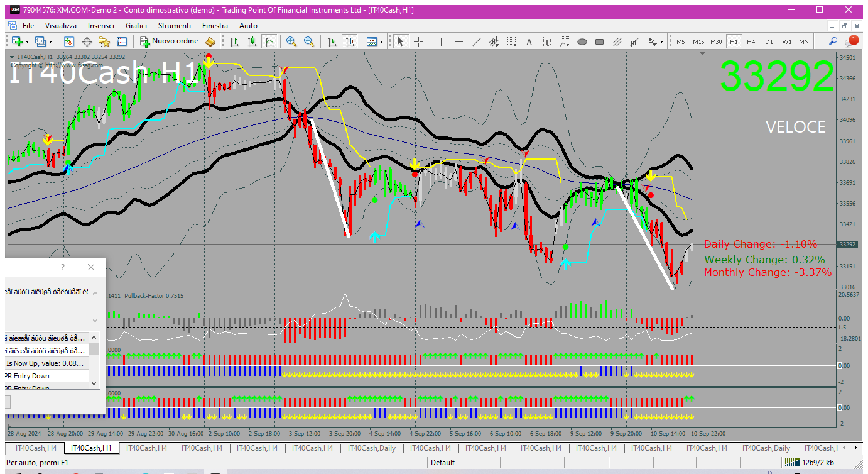Image resolution: width=868 pixels, height=474 pixels.
Task: Select the H1 timeframe button
Action: coord(734,41)
